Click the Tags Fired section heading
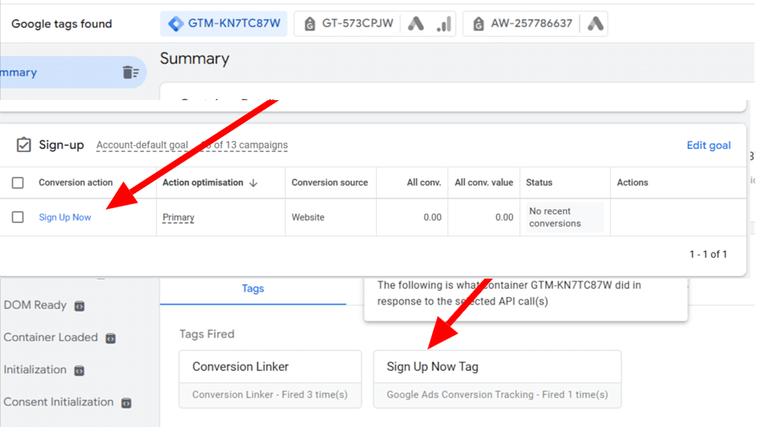The width and height of the screenshot is (760, 427). pos(207,334)
